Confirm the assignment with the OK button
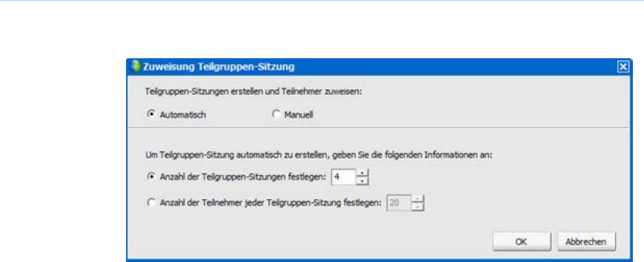644x262 pixels. [521, 242]
